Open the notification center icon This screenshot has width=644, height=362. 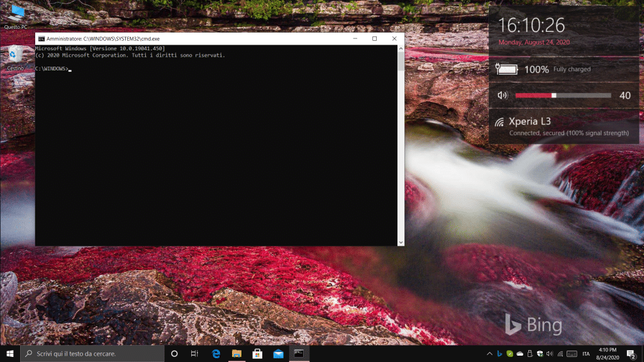tap(631, 354)
